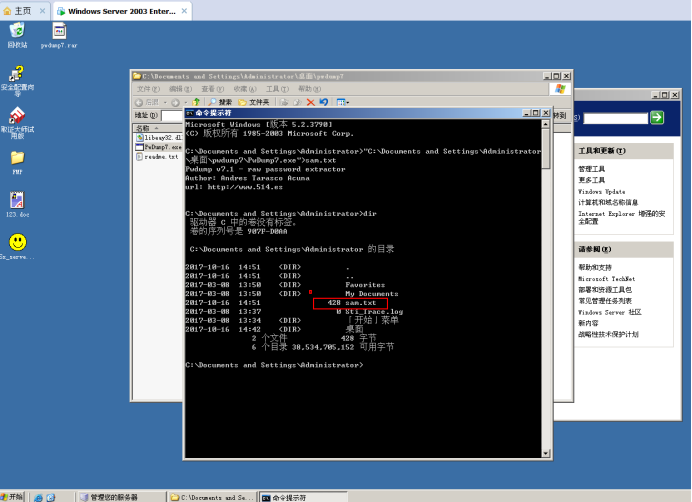Click the Explorer Forward toolbar button
Image resolution: width=692 pixels, height=502 pixels.
point(175,102)
